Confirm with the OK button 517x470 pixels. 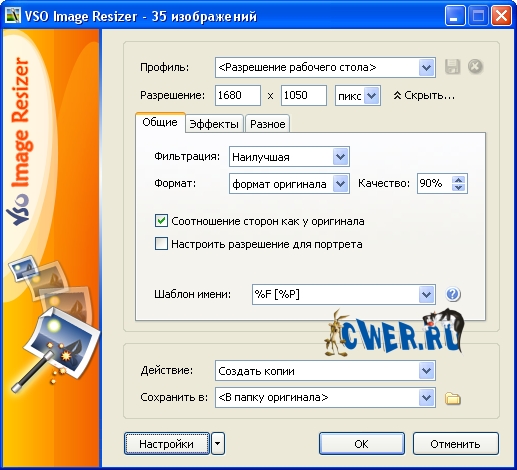(362, 444)
